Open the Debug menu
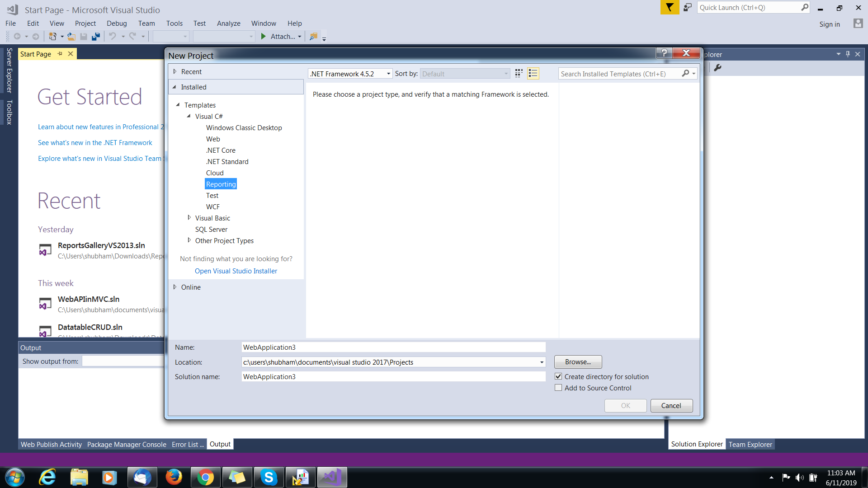The width and height of the screenshot is (868, 488). [117, 23]
